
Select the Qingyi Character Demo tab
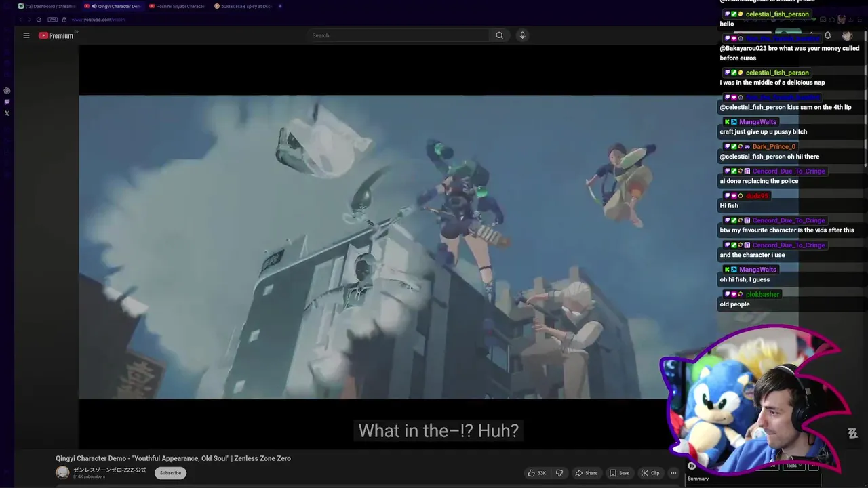click(113, 6)
